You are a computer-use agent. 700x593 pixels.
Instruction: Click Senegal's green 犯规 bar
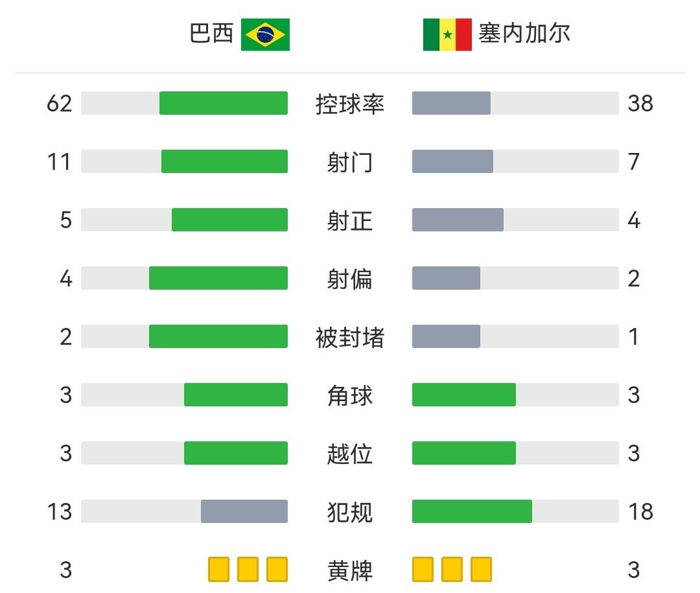pyautogui.click(x=472, y=511)
